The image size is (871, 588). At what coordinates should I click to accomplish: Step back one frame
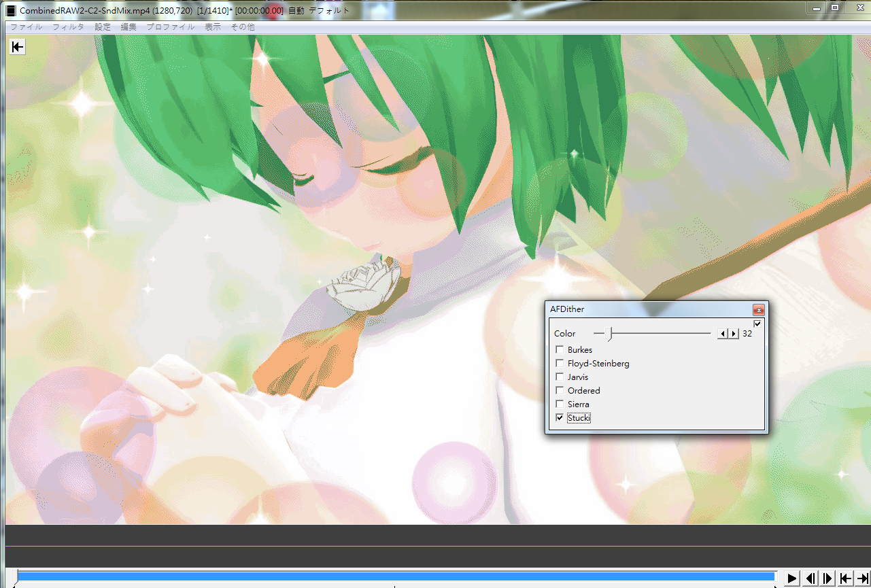810,578
